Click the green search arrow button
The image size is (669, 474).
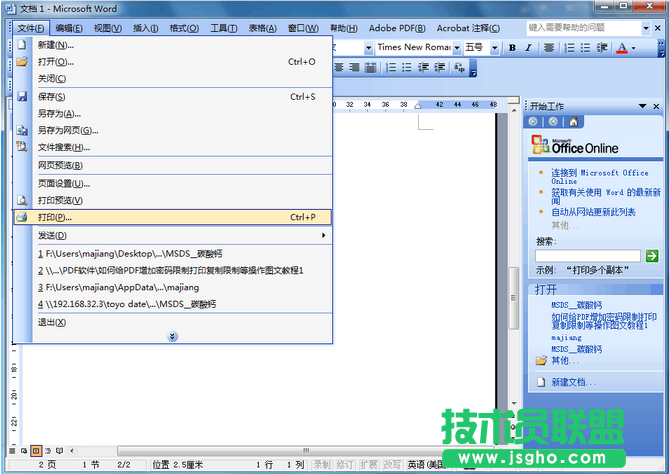651,256
